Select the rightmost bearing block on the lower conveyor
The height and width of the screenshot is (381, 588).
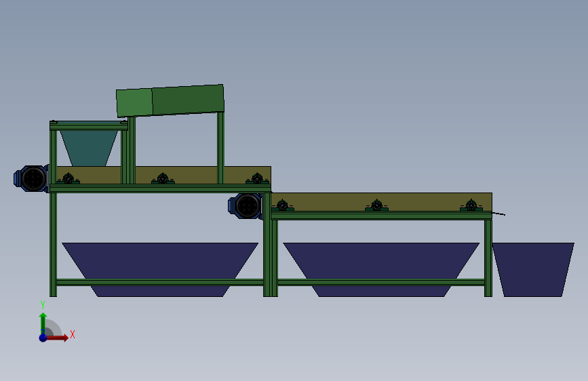pos(471,206)
